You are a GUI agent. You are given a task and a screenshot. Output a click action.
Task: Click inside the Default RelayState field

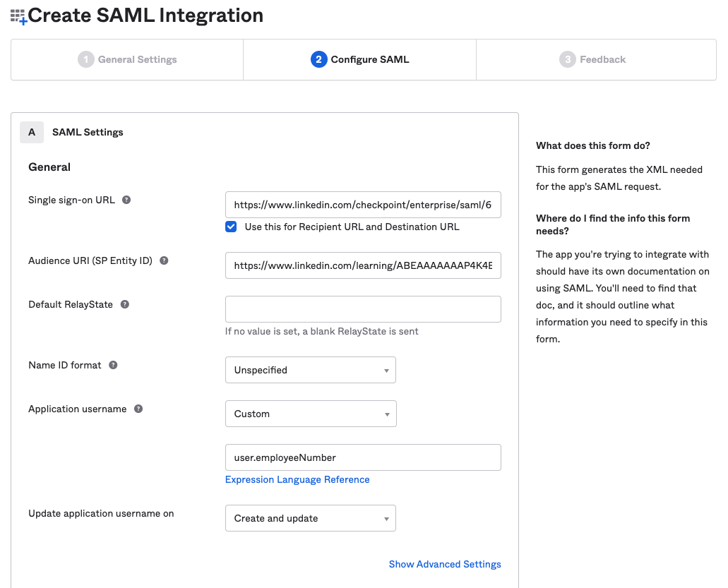click(362, 308)
